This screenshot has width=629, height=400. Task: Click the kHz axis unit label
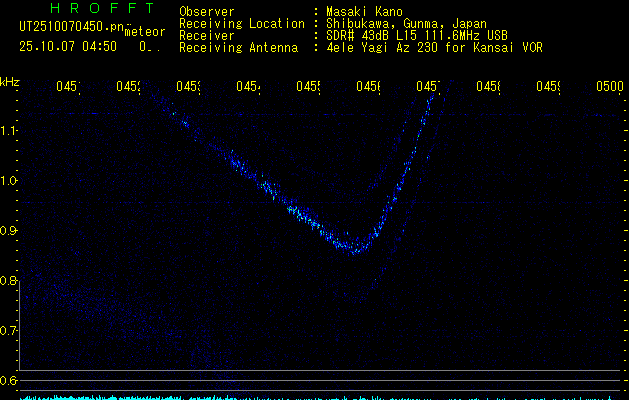pos(9,81)
